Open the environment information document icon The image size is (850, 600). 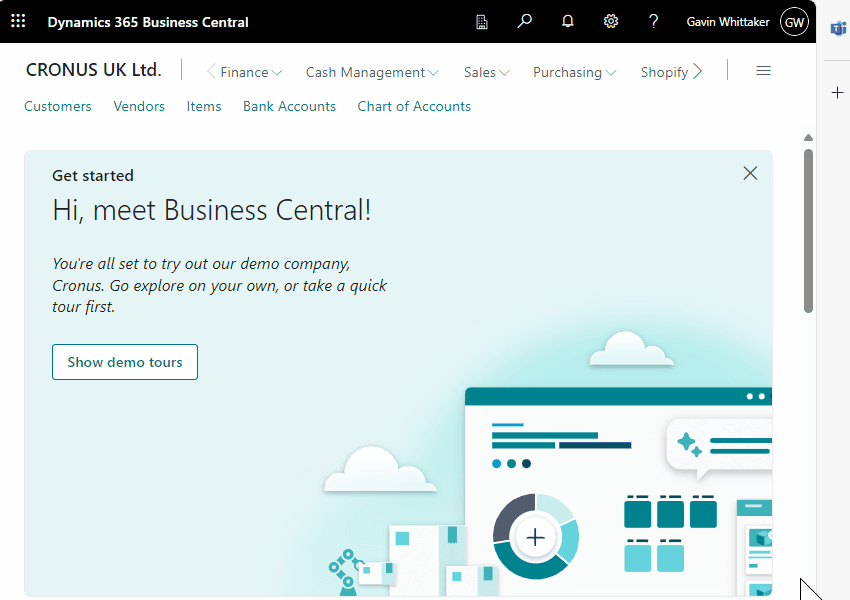(x=482, y=22)
